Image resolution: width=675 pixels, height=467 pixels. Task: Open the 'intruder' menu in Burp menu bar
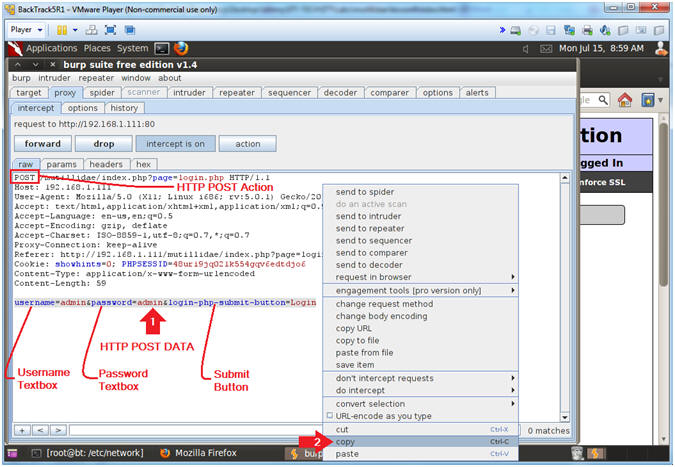point(54,78)
